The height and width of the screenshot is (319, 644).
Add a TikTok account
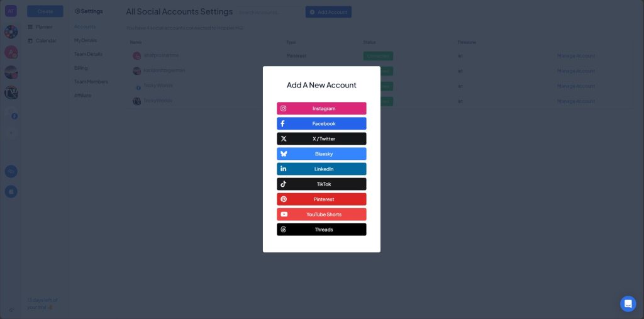[321, 184]
